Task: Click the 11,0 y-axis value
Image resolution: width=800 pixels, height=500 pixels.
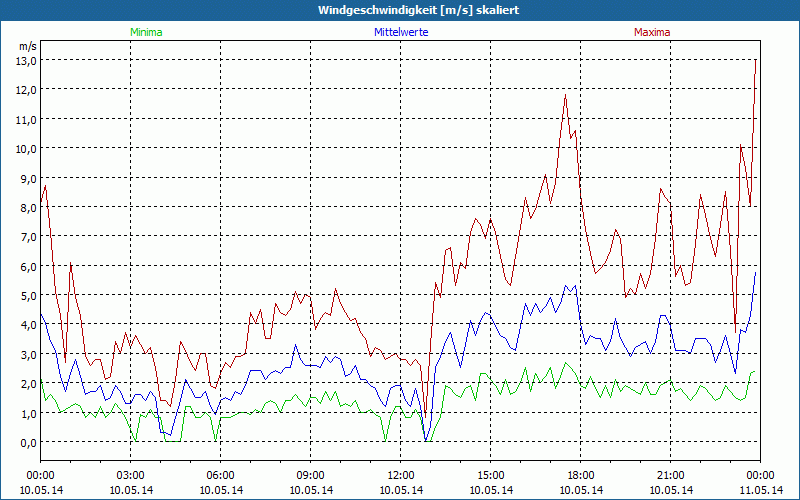Action: click(27, 119)
